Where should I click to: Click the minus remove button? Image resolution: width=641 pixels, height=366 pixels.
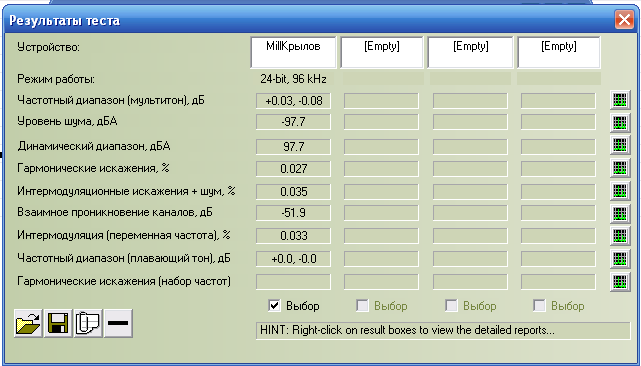(x=118, y=323)
